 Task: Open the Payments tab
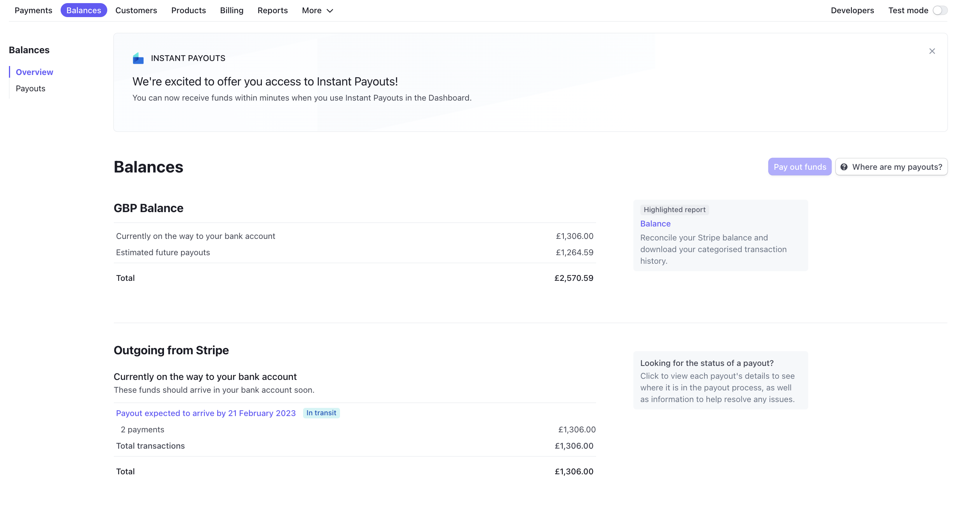(x=33, y=10)
